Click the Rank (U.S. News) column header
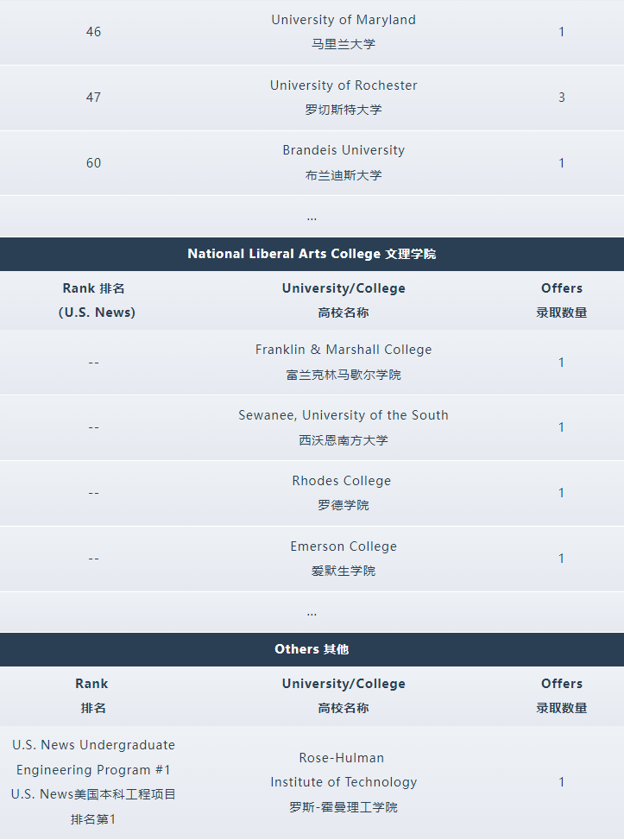 click(97, 300)
